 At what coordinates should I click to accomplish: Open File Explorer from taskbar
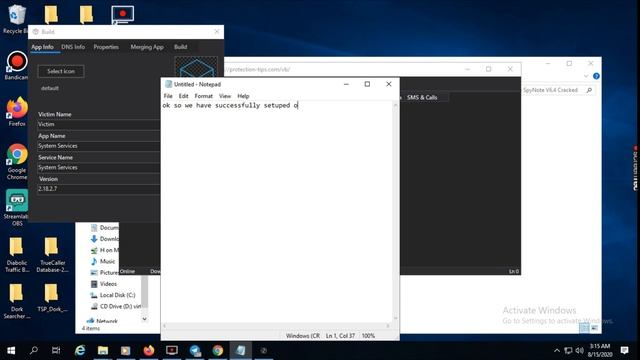(103, 350)
